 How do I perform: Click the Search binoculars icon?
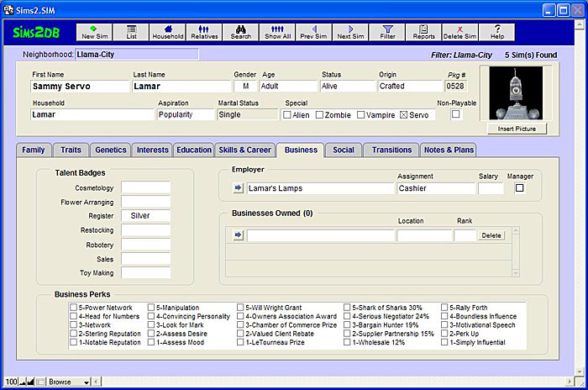click(x=241, y=32)
